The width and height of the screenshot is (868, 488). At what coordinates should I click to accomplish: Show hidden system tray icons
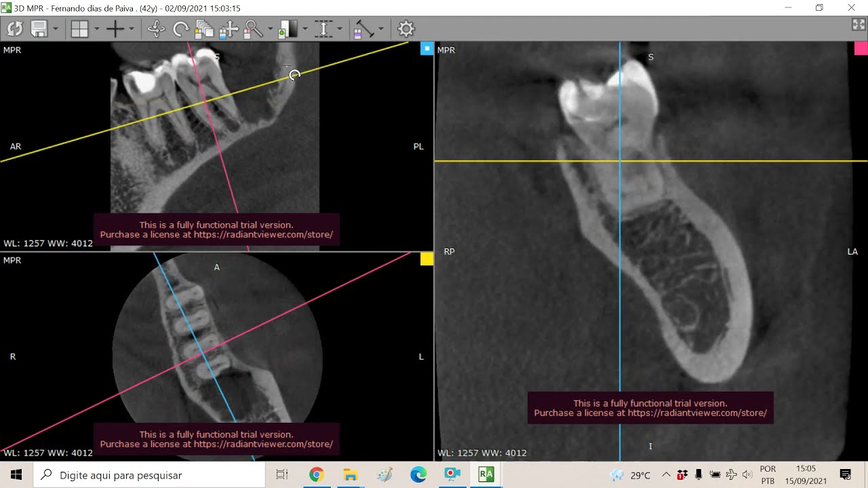pos(666,475)
